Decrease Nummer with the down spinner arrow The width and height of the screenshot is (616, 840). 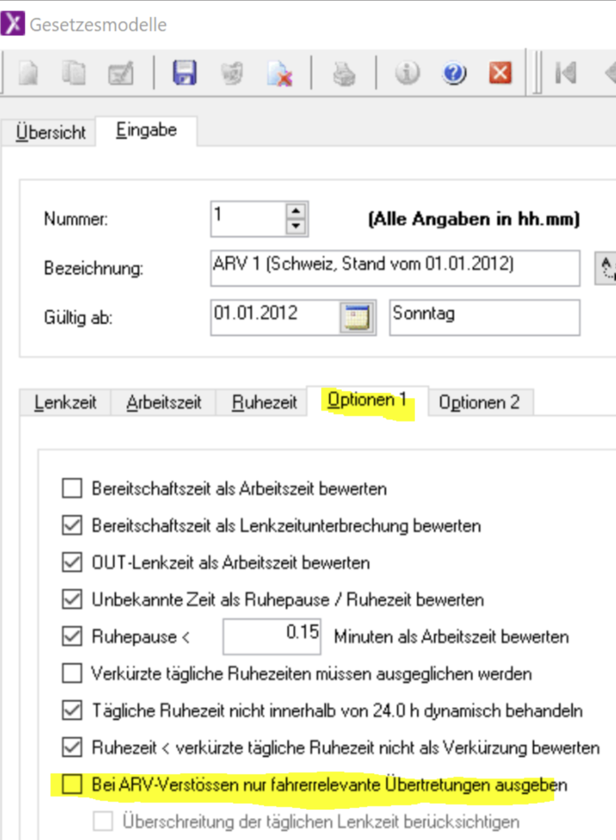coord(296,226)
